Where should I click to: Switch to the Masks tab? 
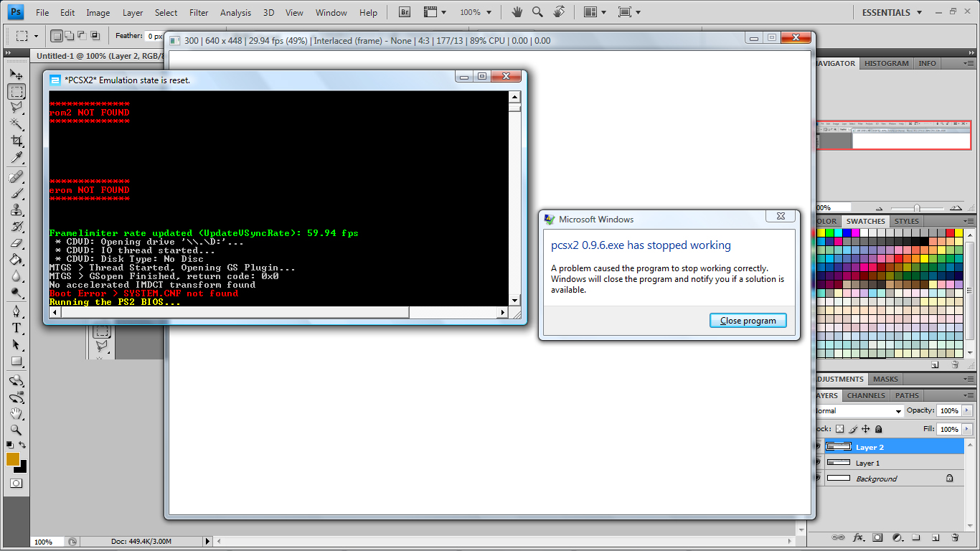tap(885, 379)
